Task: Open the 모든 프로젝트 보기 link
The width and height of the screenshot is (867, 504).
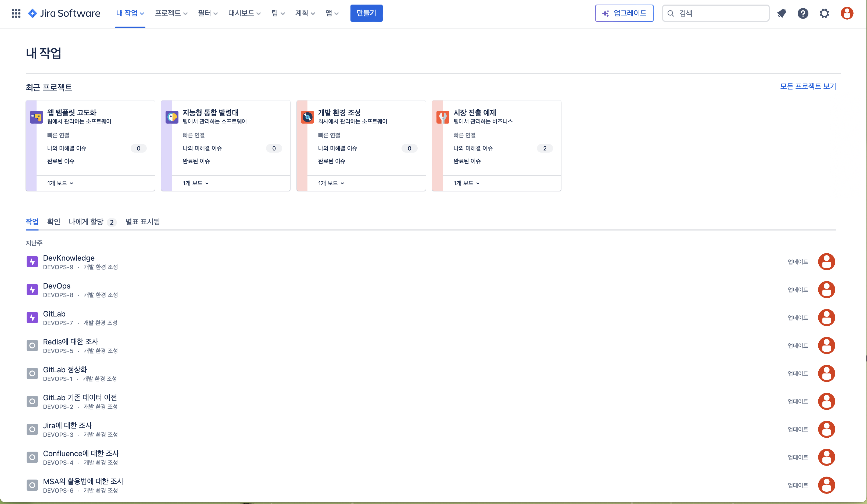Action: click(x=808, y=86)
